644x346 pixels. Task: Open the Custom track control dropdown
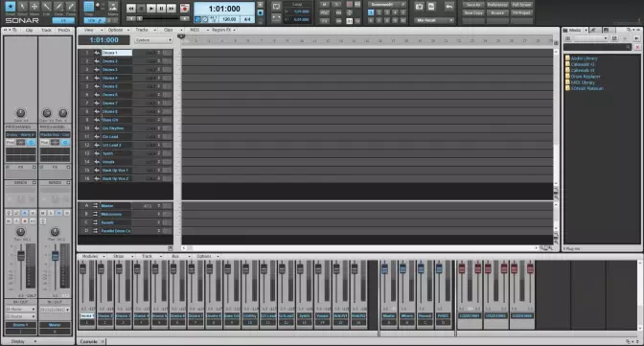click(x=153, y=40)
